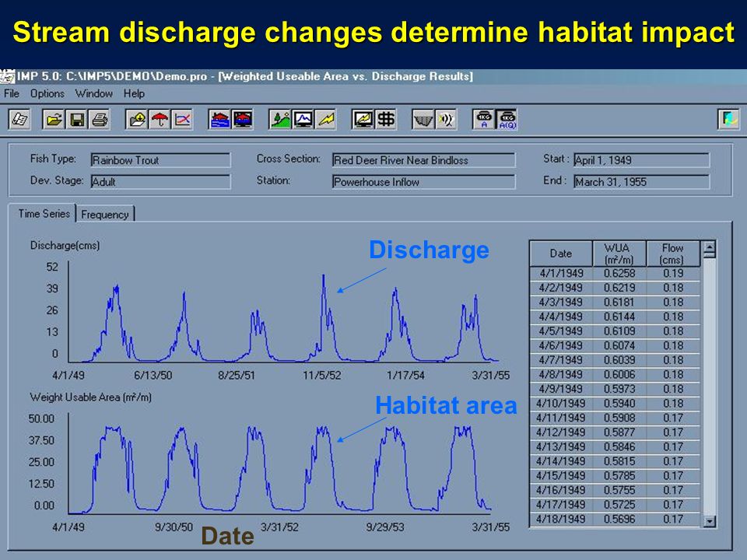Click the house on dark monitor icon
Viewport: 747px width, 560px height.
243,119
